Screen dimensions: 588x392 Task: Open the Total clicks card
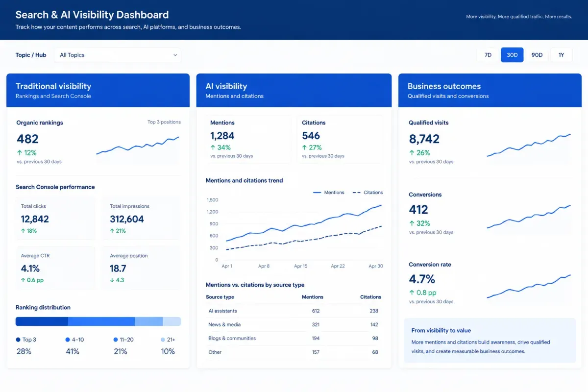coord(55,218)
